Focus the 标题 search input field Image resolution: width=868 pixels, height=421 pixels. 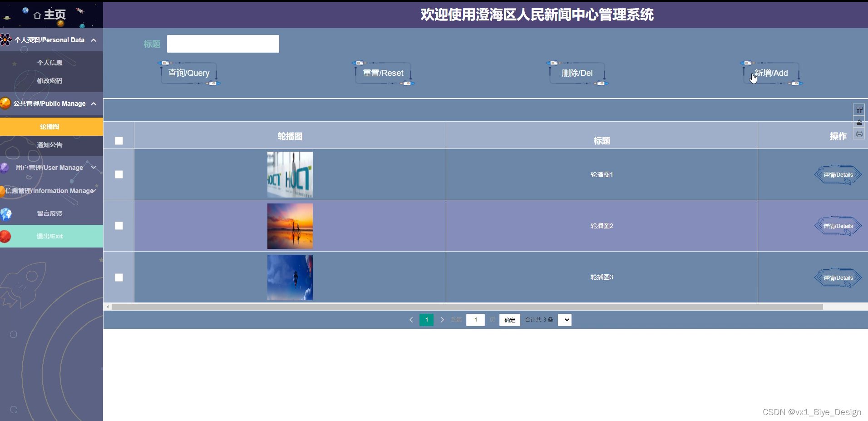coord(223,44)
